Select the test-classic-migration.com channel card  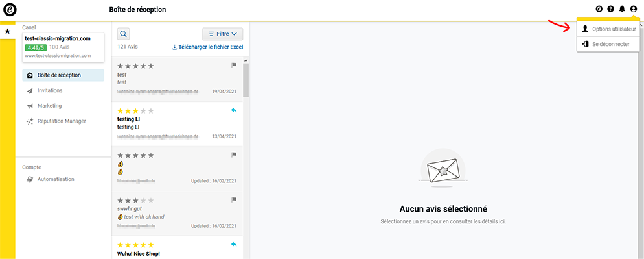(63, 47)
